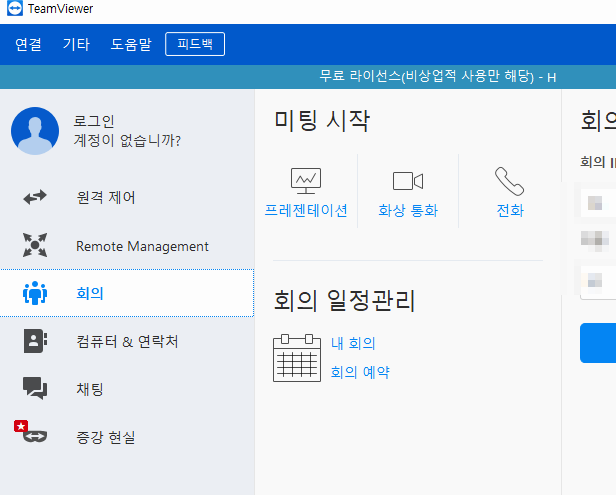
Task: Open the 기타 menu
Action: pos(76,44)
